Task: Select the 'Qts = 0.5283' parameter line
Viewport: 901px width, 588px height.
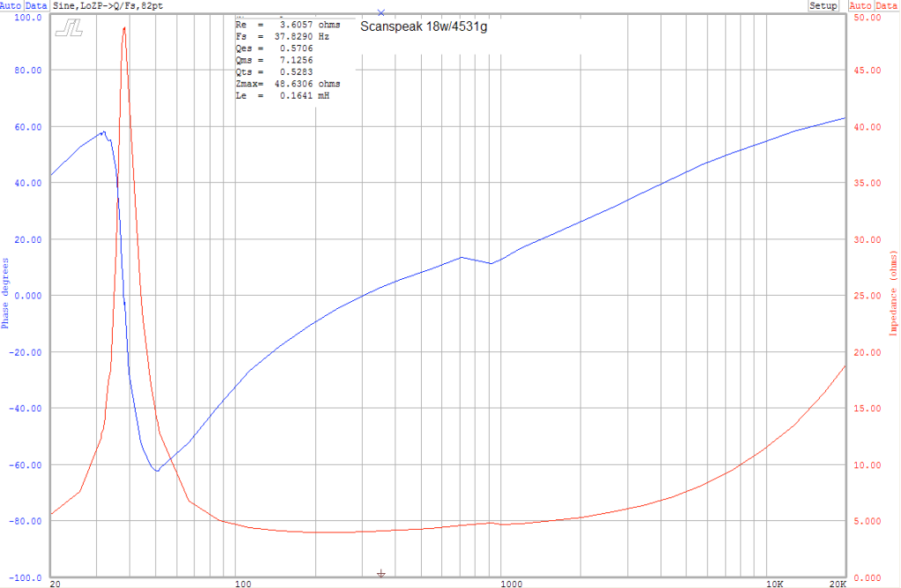Action: (x=275, y=72)
